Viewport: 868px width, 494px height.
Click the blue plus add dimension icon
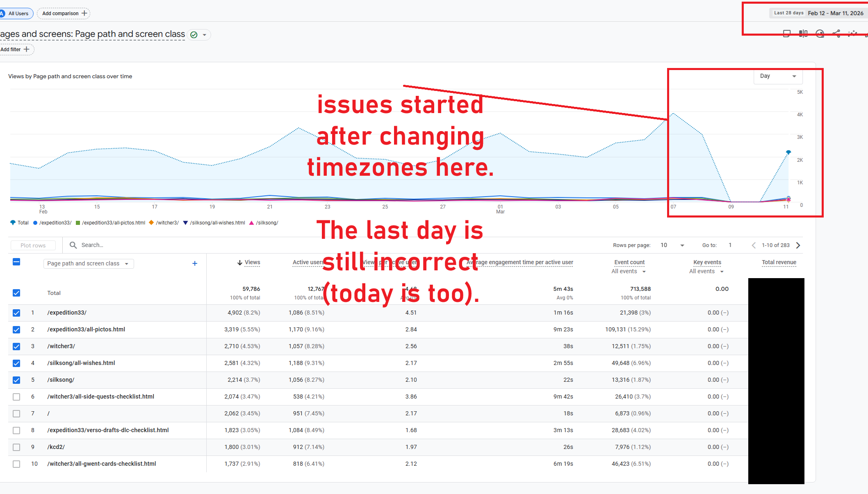pyautogui.click(x=195, y=263)
